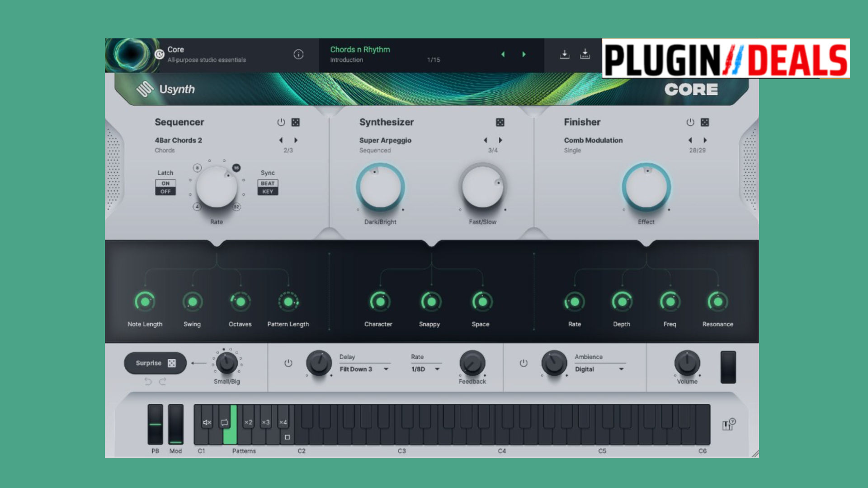Open the Ambience type dropdown Digital
This screenshot has width=868, height=488.
click(600, 369)
